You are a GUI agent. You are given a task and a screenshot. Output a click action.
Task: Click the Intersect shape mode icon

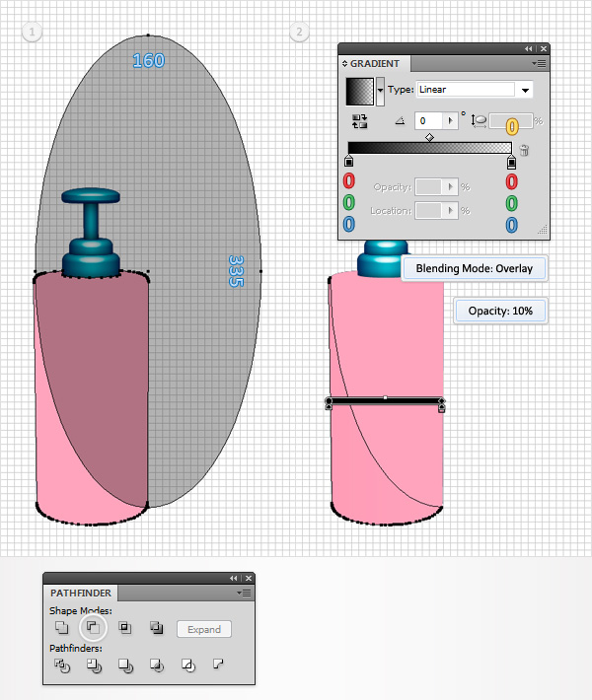(x=125, y=628)
